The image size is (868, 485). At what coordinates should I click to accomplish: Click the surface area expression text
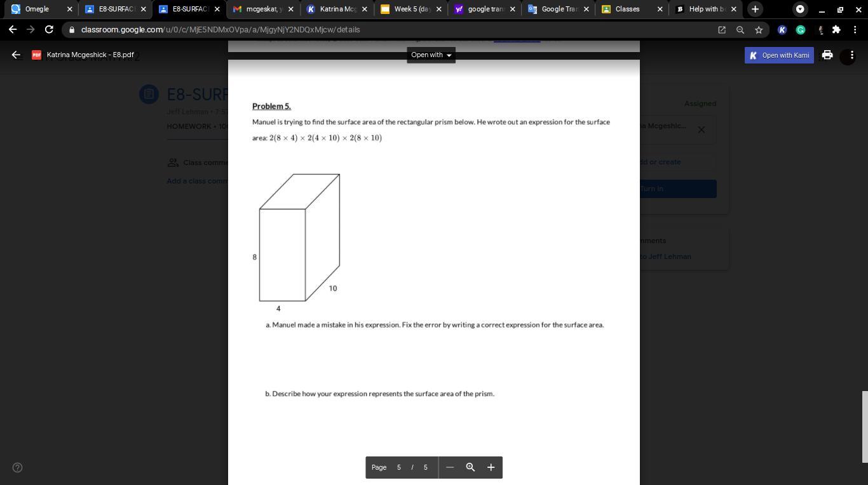[325, 138]
